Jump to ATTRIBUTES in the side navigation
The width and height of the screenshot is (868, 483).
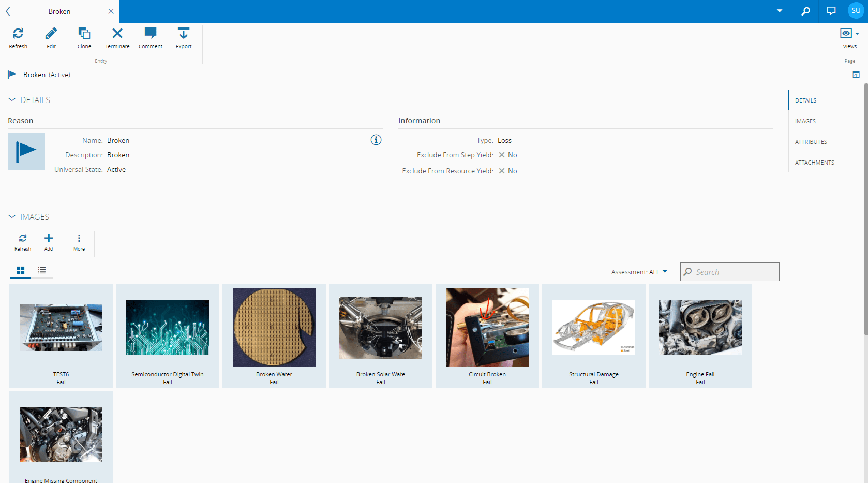[x=811, y=142]
